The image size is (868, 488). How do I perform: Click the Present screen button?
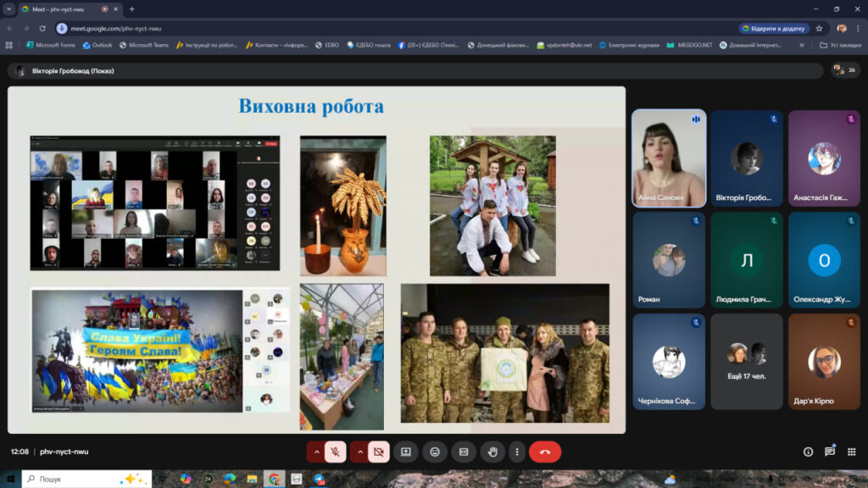406,452
